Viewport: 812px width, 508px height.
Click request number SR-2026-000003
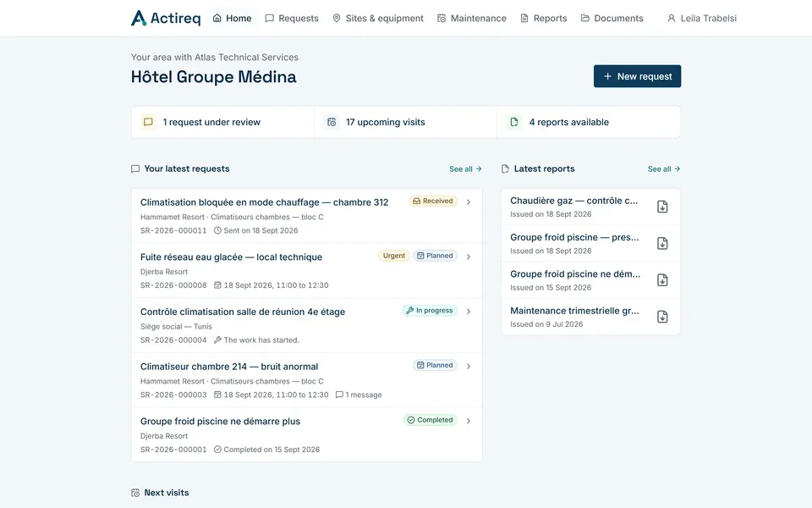(x=173, y=395)
